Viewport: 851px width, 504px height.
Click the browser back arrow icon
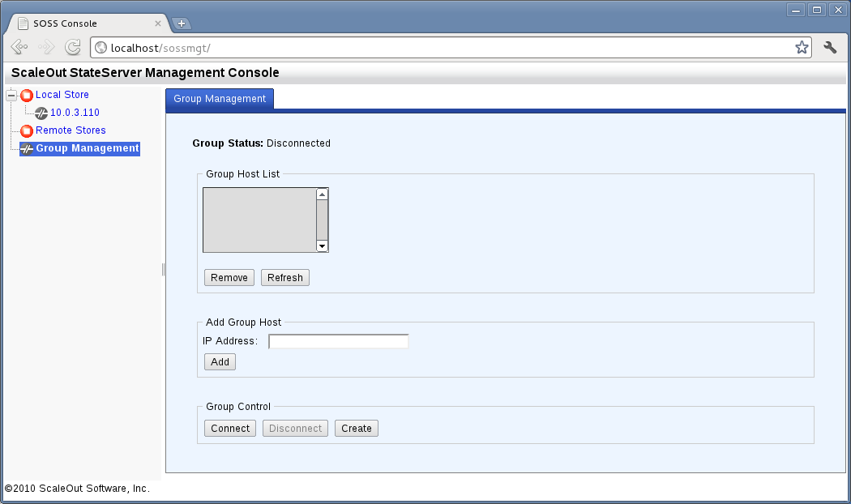pyautogui.click(x=19, y=47)
